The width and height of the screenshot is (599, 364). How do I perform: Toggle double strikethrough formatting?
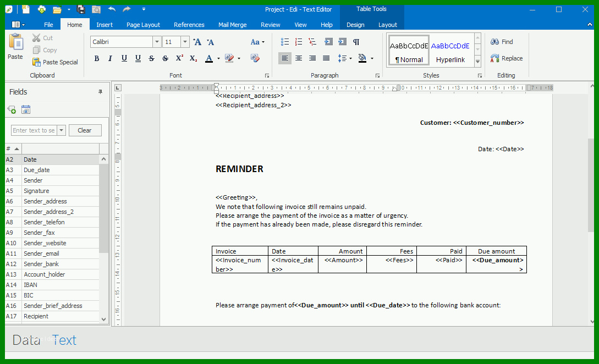click(x=165, y=58)
